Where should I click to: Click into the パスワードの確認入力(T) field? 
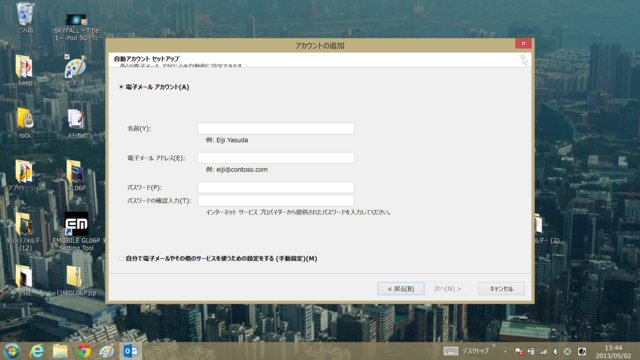pos(276,200)
